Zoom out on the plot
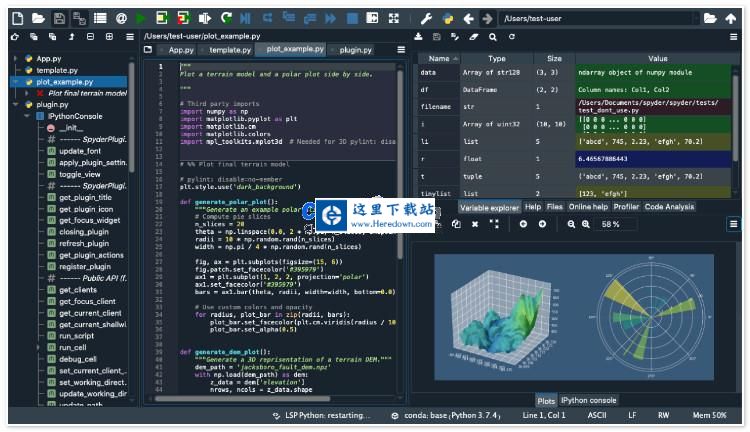 (x=571, y=224)
